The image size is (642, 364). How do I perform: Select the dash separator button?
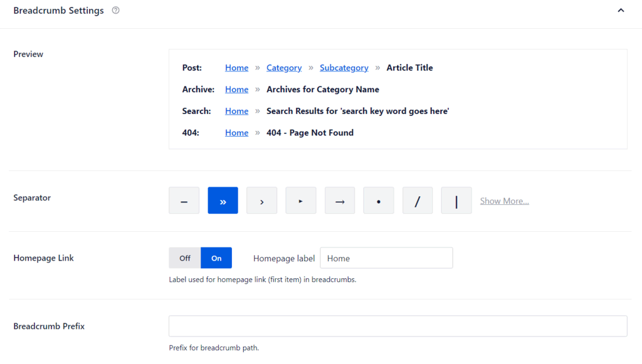(184, 200)
